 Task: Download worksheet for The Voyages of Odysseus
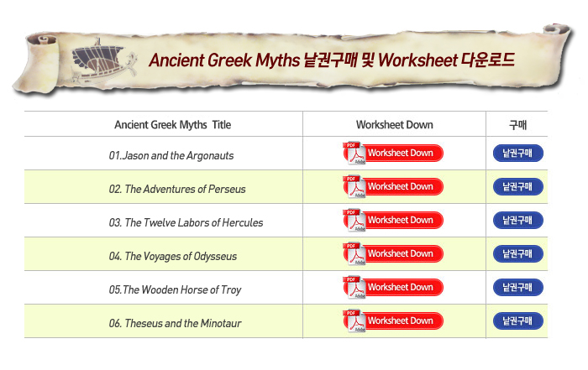pyautogui.click(x=393, y=254)
